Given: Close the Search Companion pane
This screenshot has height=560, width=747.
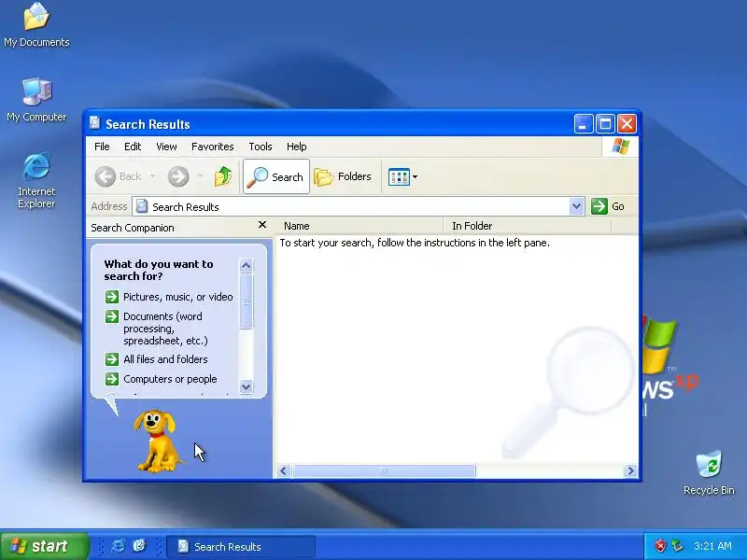Looking at the screenshot, I should pos(262,225).
